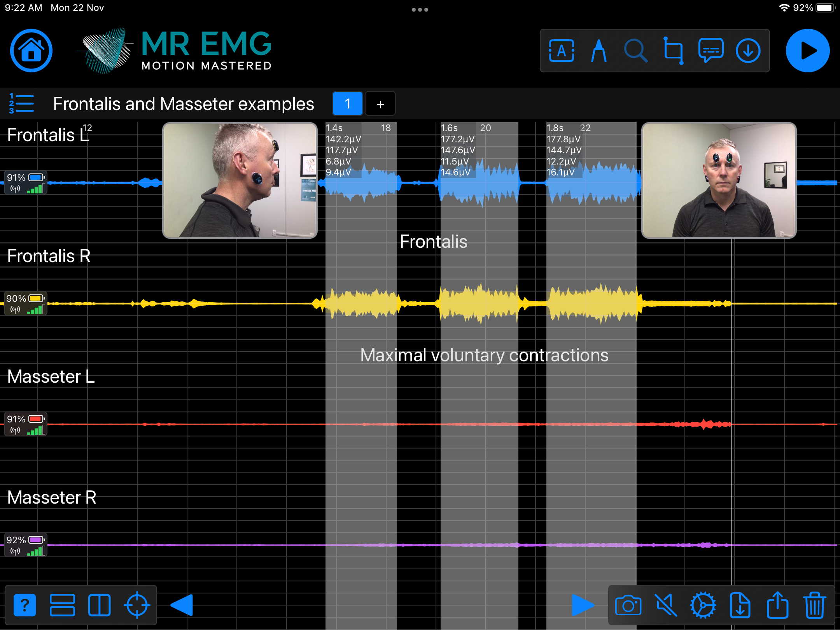This screenshot has height=630, width=840.
Task: Start playback with the large play button
Action: point(808,51)
